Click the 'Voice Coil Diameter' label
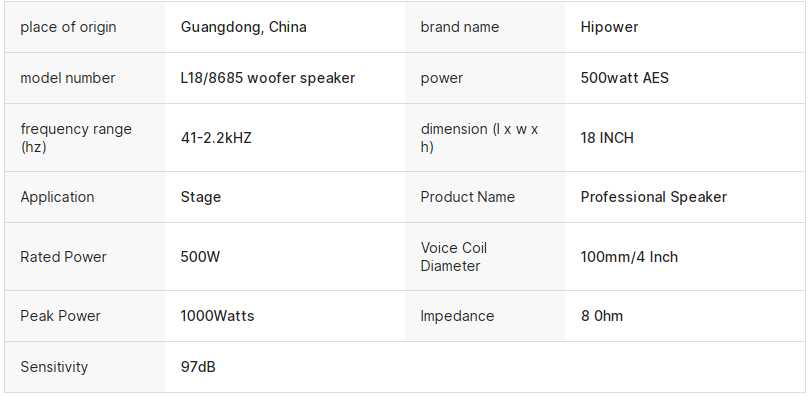The width and height of the screenshot is (809, 396). (x=454, y=257)
